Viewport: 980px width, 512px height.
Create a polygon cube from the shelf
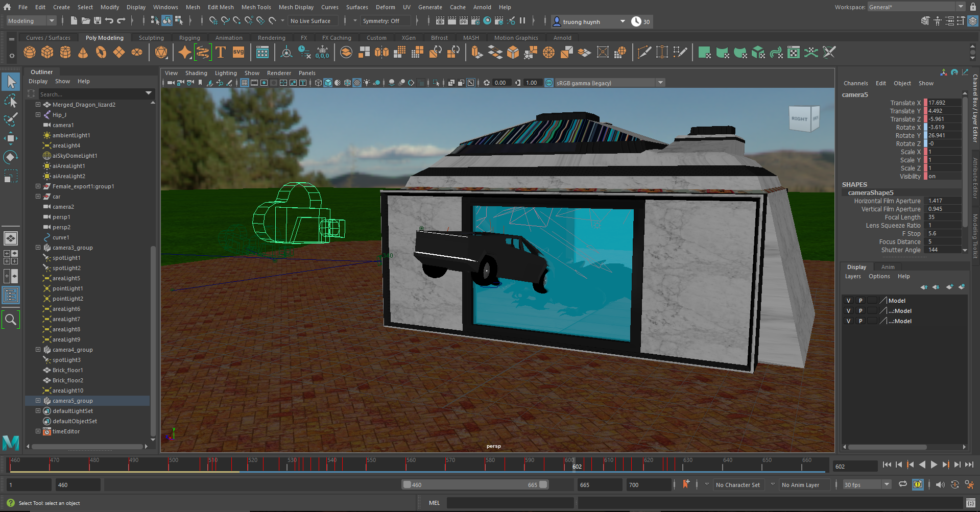(x=47, y=52)
